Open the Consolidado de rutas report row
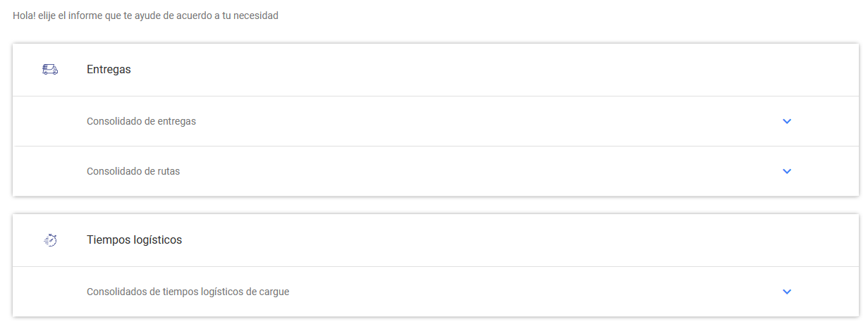Screen dimensions: 868x324 click(423, 171)
